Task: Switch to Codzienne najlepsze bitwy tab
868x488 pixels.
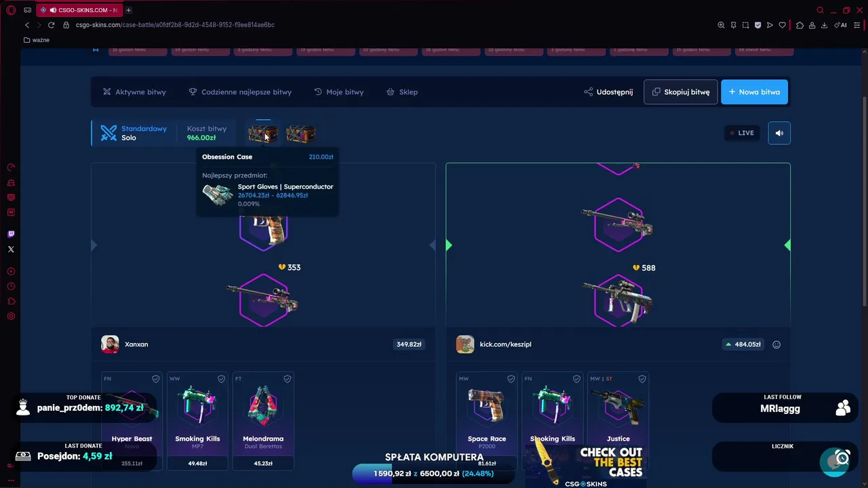Action: click(240, 92)
